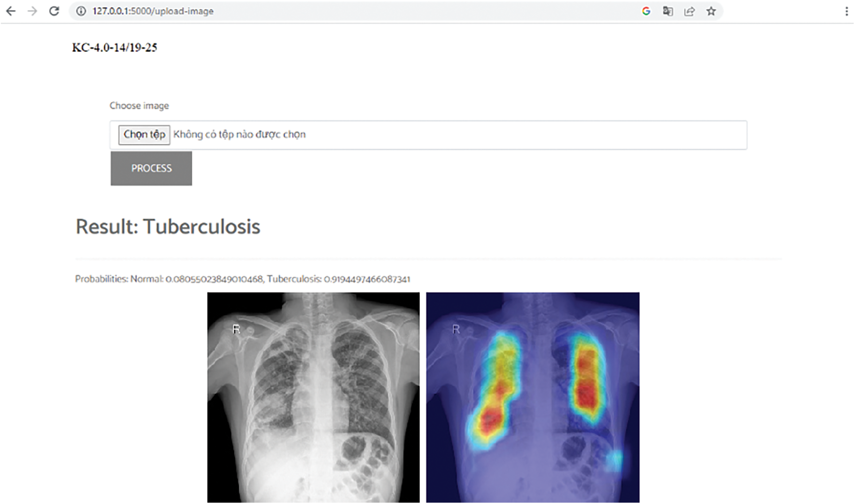This screenshot has width=855, height=504.
Task: Click the Google icon in address bar
Action: (x=646, y=11)
